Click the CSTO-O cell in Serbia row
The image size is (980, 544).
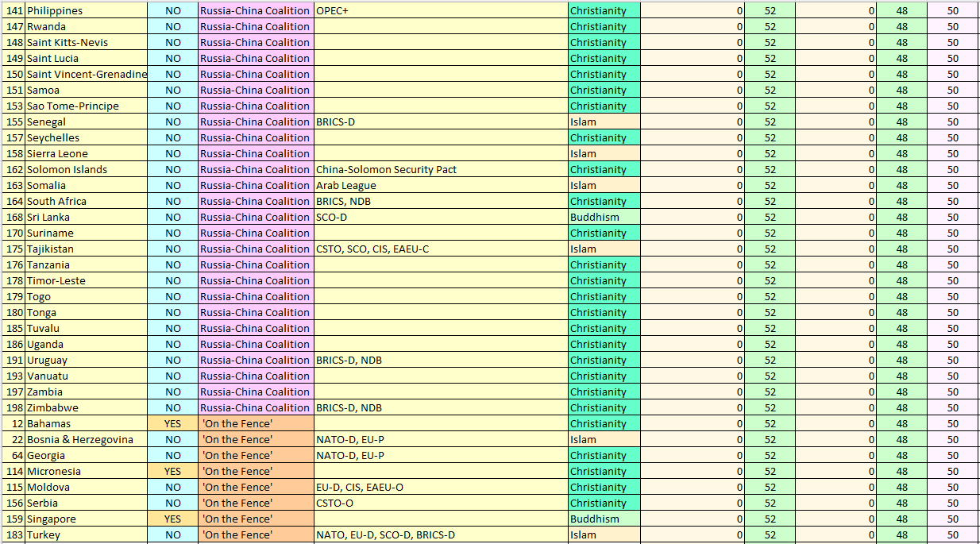pyautogui.click(x=441, y=503)
